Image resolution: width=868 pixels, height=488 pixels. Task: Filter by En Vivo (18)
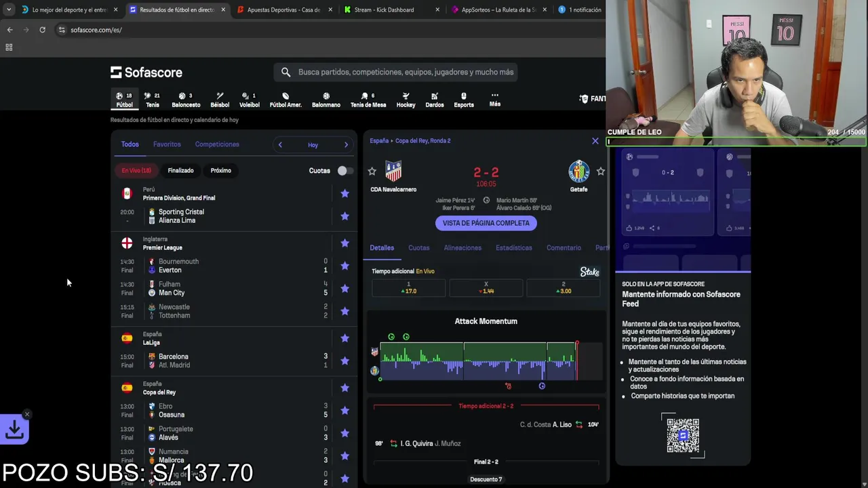click(136, 171)
